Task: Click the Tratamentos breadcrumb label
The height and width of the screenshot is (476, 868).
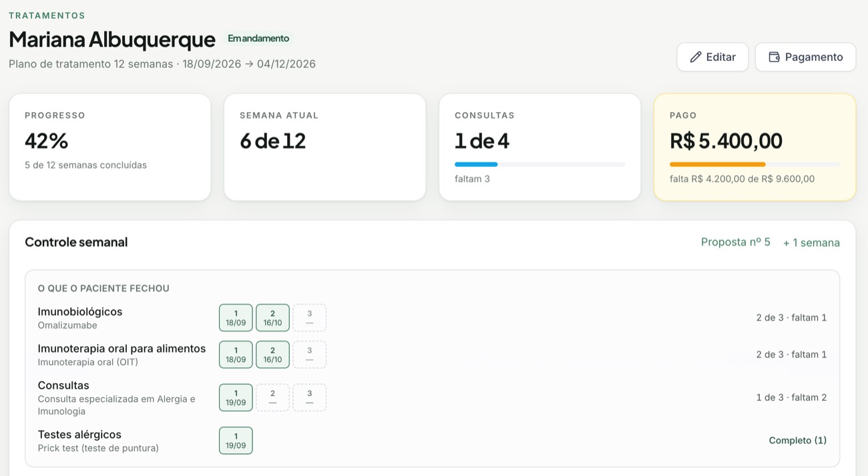Action: click(x=47, y=15)
